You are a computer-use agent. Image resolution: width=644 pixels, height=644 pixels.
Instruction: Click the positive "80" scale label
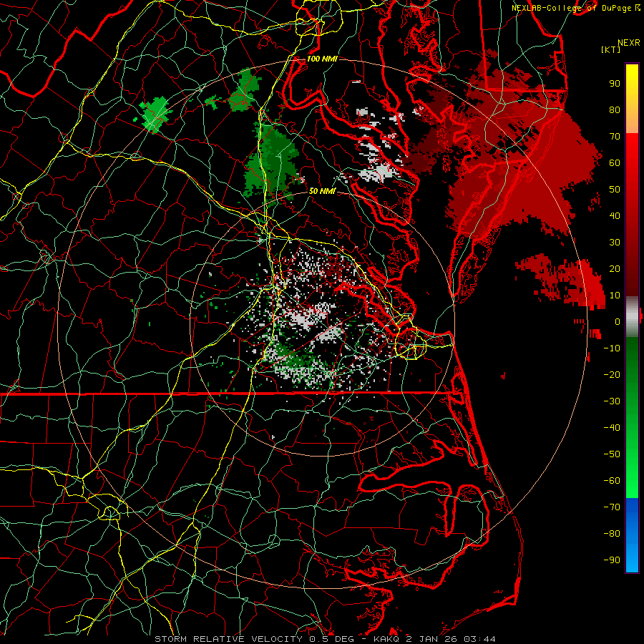coord(615,109)
